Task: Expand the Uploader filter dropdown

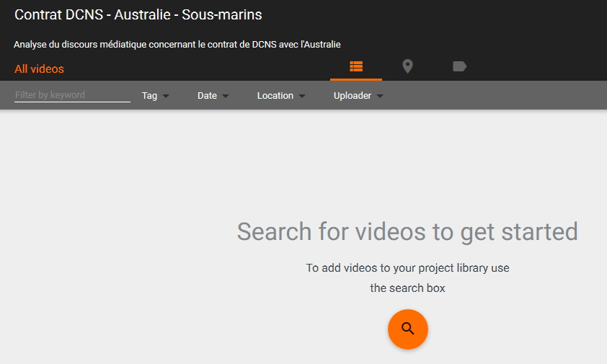Action: 358,96
